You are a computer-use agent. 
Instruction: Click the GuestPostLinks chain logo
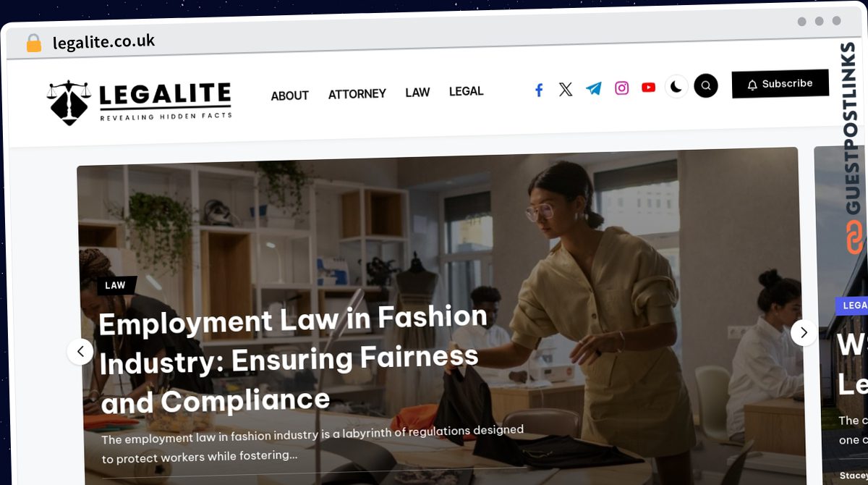(855, 237)
